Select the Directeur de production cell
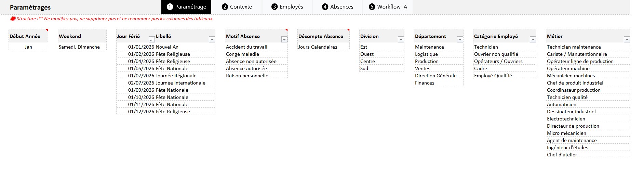The image size is (644, 193). [x=588, y=126]
